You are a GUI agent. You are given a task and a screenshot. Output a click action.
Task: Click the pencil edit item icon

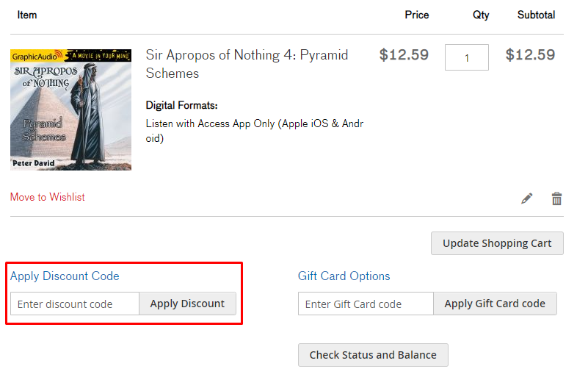pos(526,198)
